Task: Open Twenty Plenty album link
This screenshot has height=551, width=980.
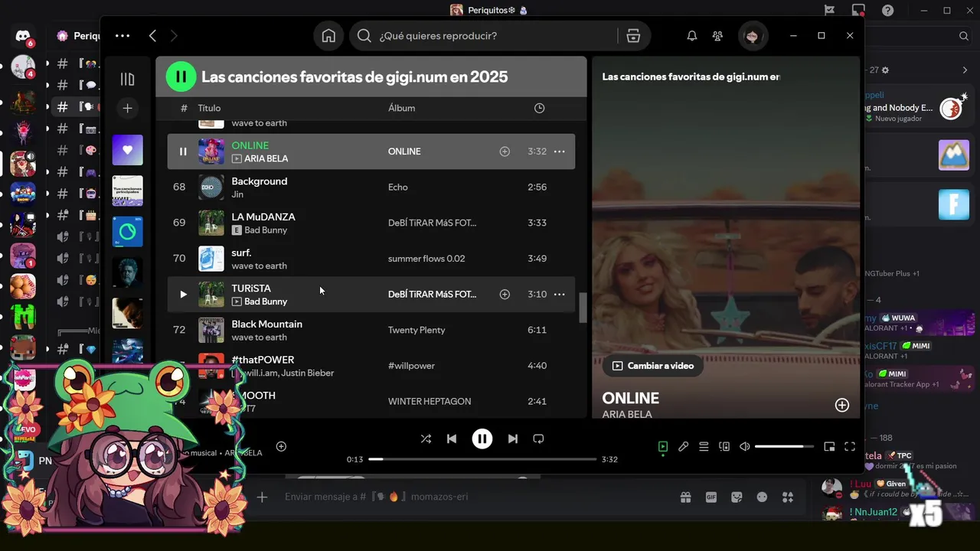Action: tap(416, 330)
